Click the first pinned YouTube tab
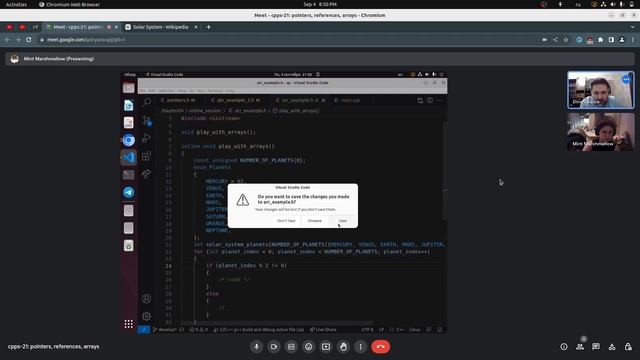Image resolution: width=640 pixels, height=360 pixels. [9, 27]
